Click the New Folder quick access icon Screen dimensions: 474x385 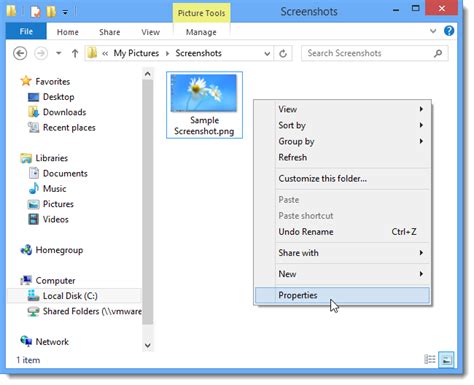[51, 12]
